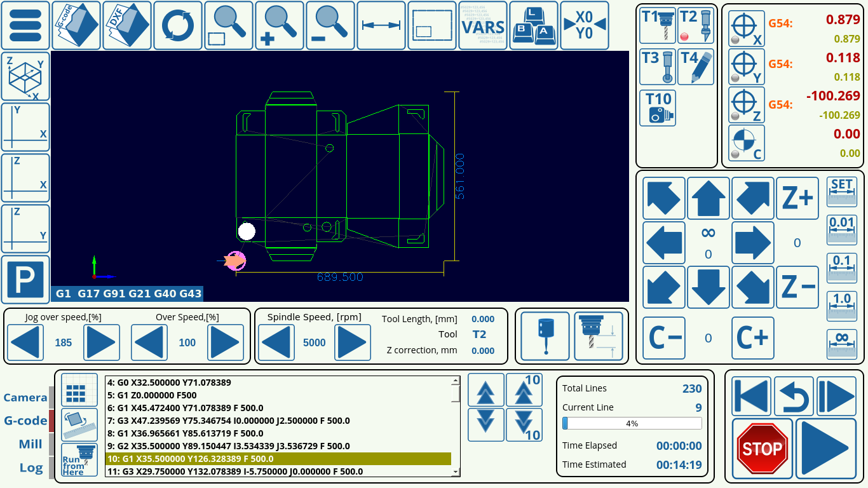Zero the X axis using its G54 icon
Image resolution: width=868 pixels, height=488 pixels.
tap(747, 29)
